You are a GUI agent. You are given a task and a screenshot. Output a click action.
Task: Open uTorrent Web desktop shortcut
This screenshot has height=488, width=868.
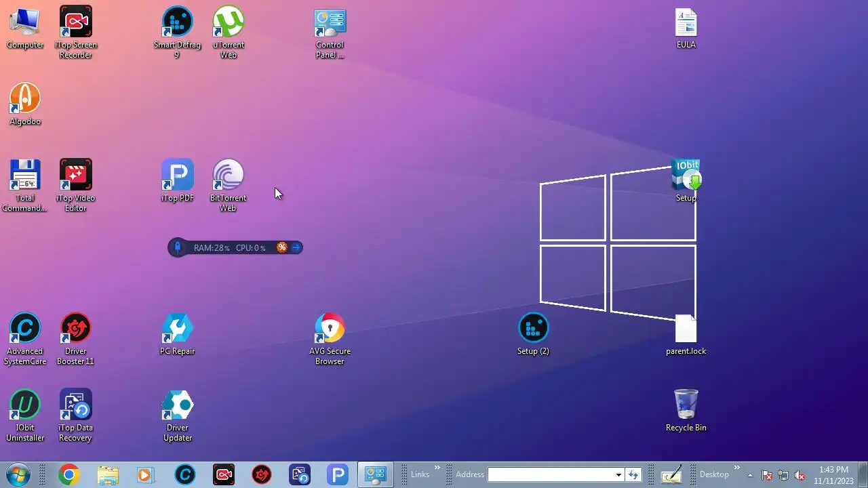(229, 32)
